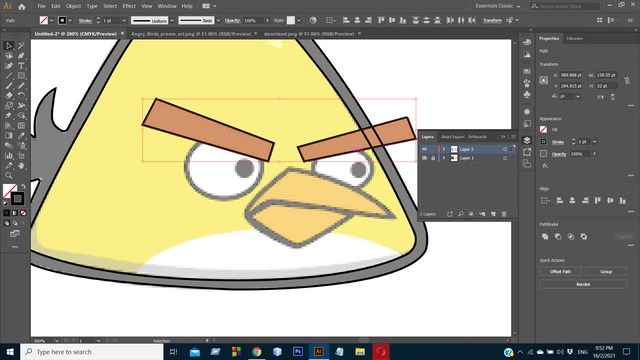Click Flip Along Horizontal Axis icon in Transform
The height and width of the screenshot is (360, 640).
(x=600, y=97)
